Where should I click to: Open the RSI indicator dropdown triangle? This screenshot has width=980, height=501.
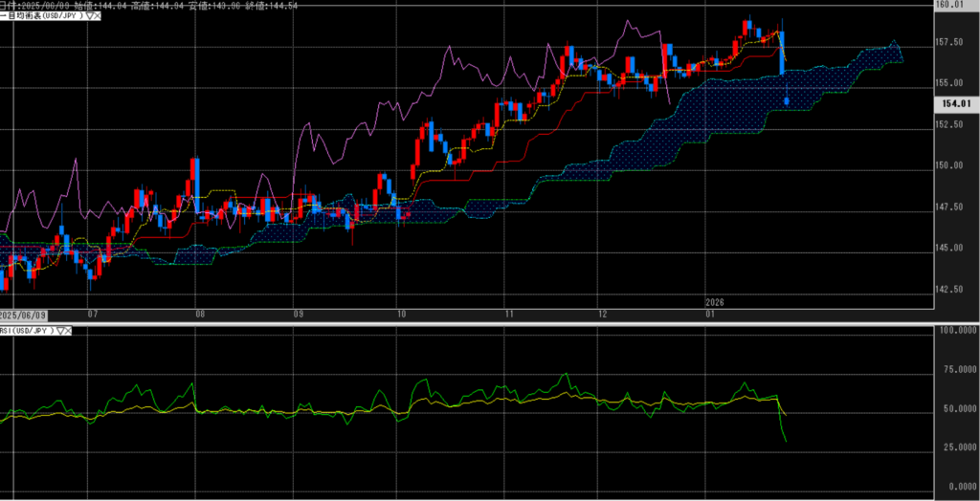(61, 331)
